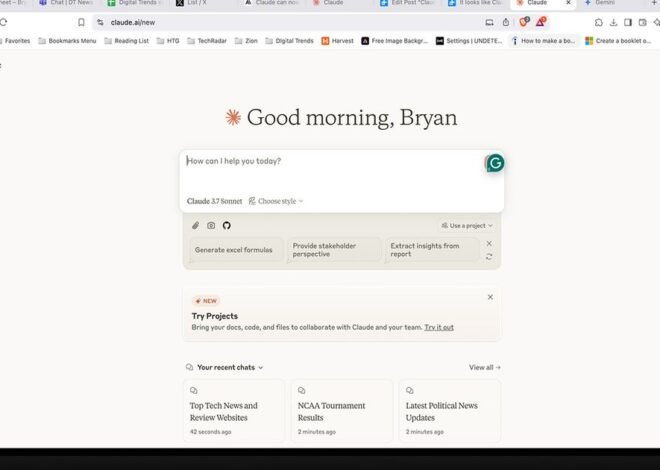Click the share icon in address bar
This screenshot has height=470, width=660.
506,22
